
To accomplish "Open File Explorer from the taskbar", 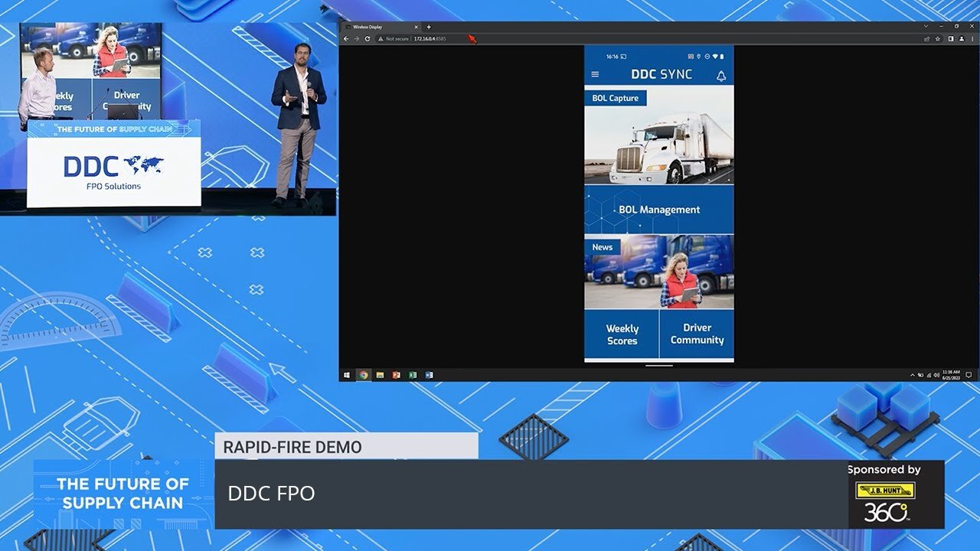I will (x=380, y=375).
